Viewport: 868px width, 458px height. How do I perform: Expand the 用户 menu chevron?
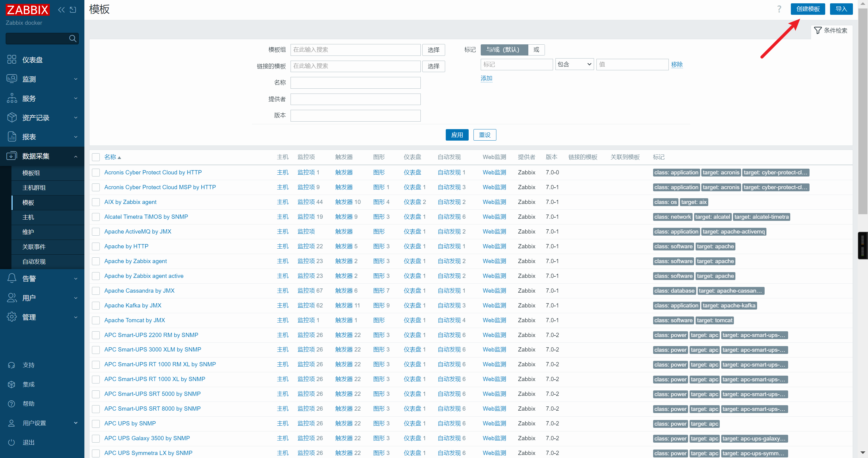tap(76, 298)
